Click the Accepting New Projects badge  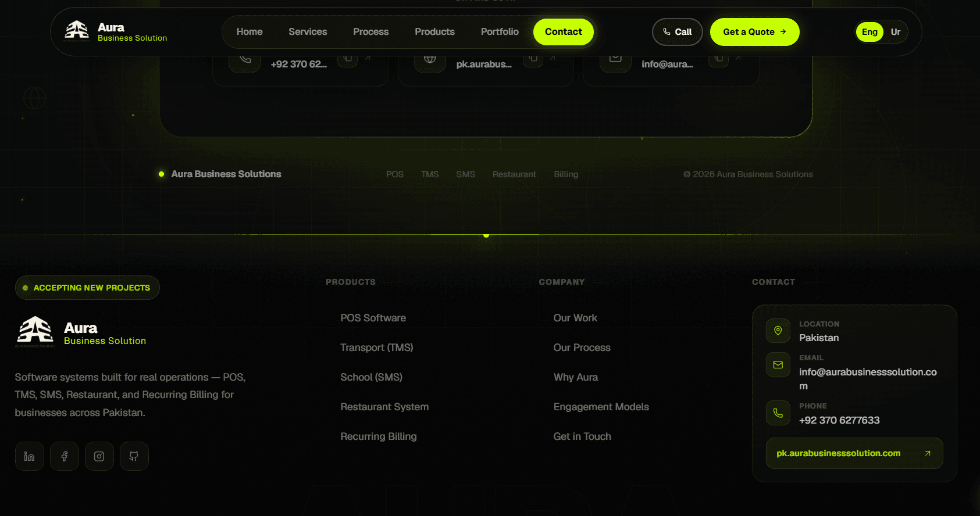[87, 288]
